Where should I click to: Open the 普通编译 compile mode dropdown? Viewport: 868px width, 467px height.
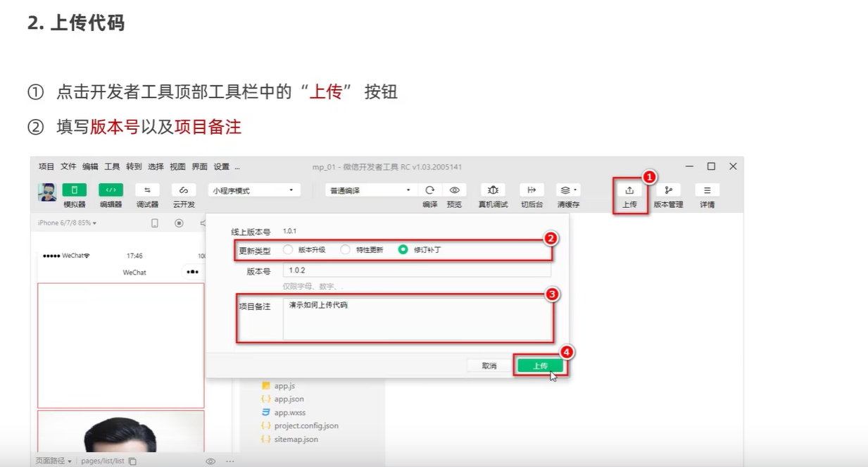click(370, 190)
